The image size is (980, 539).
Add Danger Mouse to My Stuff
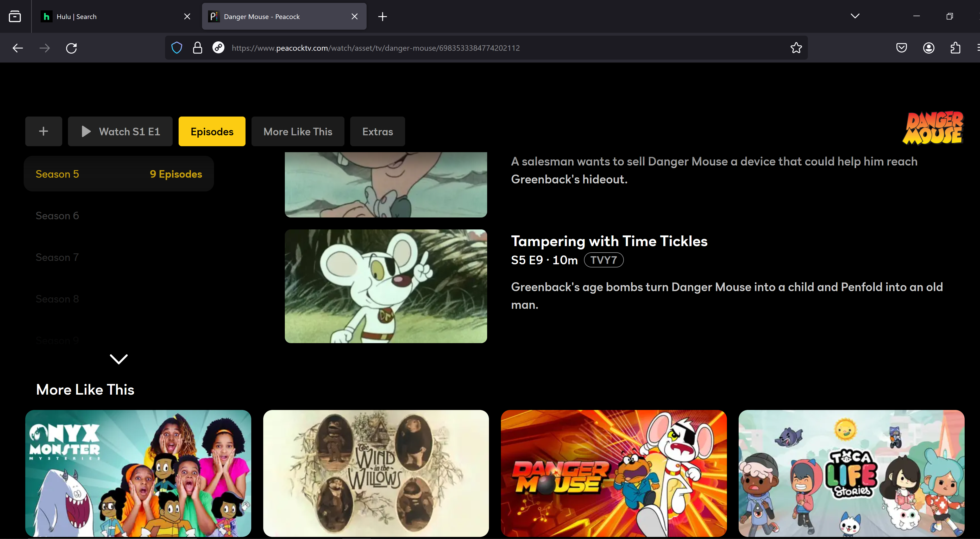pyautogui.click(x=44, y=131)
